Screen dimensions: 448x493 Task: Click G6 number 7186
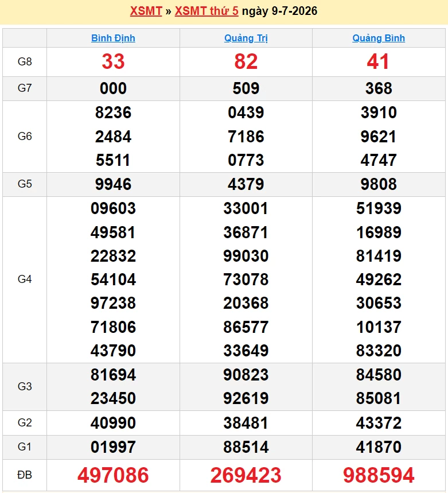(x=246, y=137)
